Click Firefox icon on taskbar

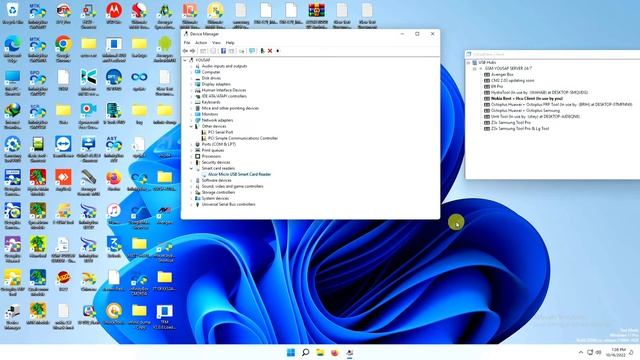335,352
